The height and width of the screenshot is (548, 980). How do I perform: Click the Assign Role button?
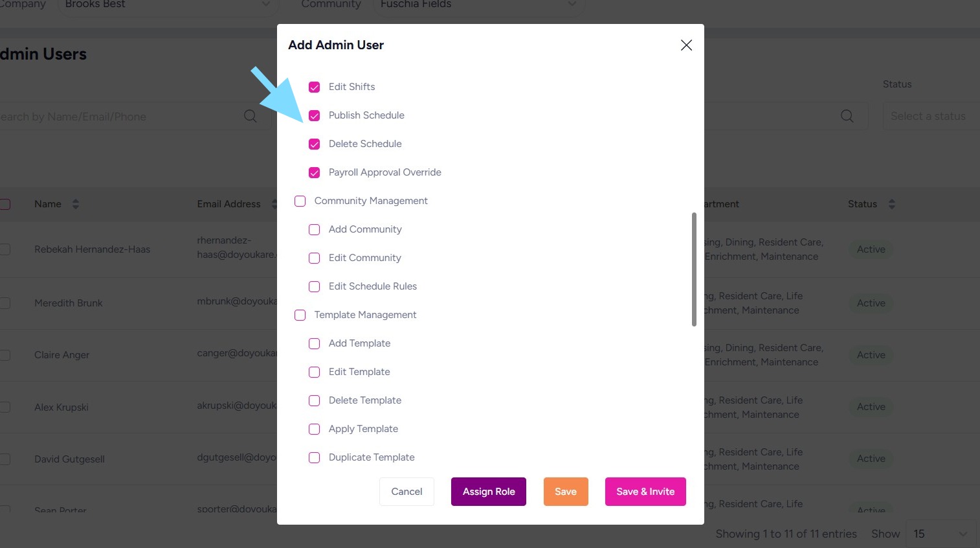click(489, 492)
